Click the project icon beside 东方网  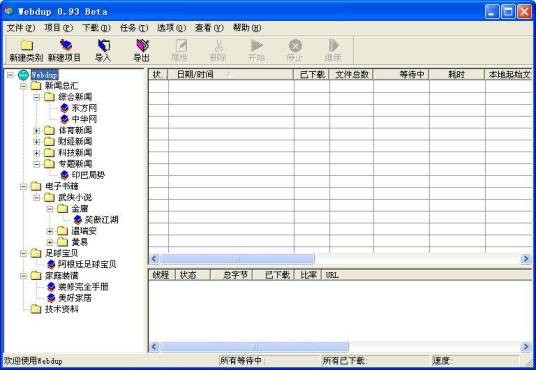[x=64, y=108]
